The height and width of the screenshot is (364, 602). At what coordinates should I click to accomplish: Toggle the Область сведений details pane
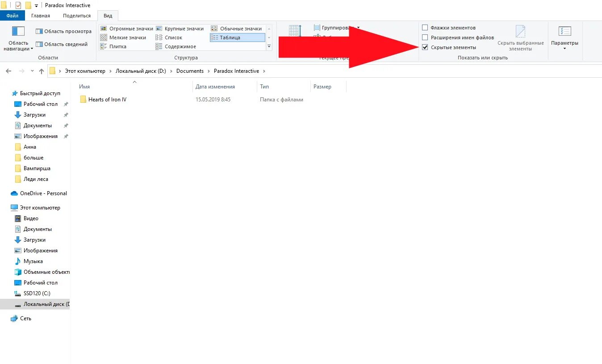click(x=62, y=44)
